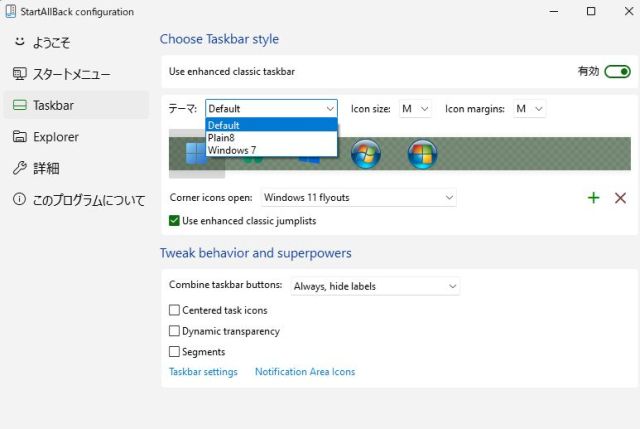Select the Windows 11 start button style
The height and width of the screenshot is (429, 640).
(196, 153)
